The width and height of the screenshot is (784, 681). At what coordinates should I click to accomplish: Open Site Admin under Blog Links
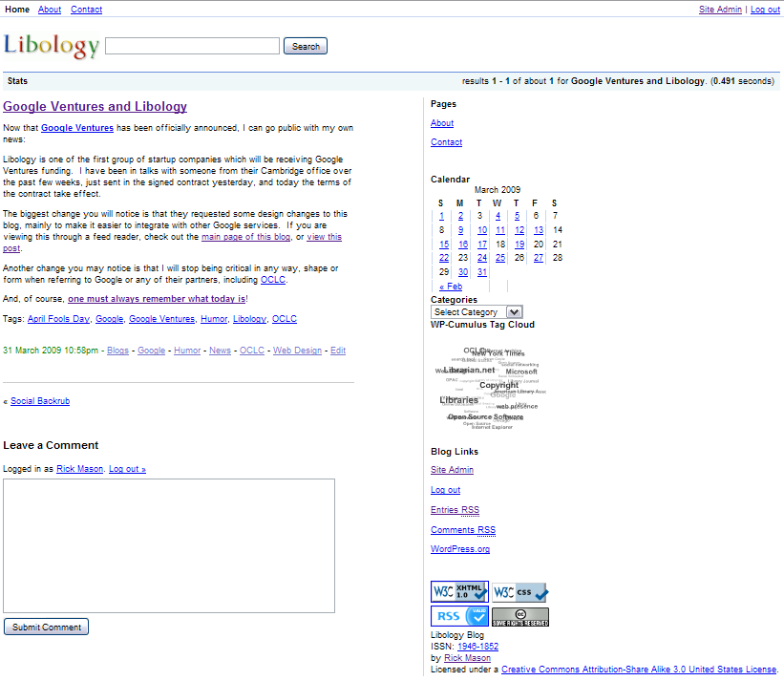click(x=452, y=470)
